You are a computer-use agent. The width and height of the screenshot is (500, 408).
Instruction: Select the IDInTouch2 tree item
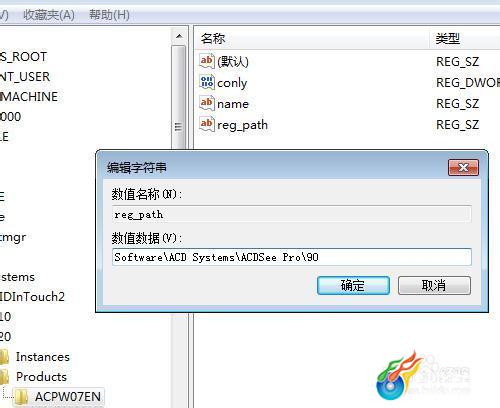32,297
